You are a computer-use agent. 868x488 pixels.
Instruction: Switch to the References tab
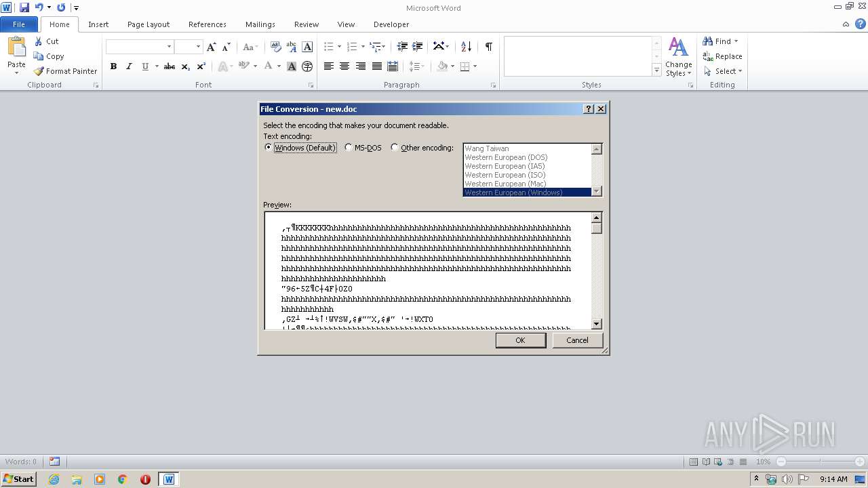[x=208, y=24]
